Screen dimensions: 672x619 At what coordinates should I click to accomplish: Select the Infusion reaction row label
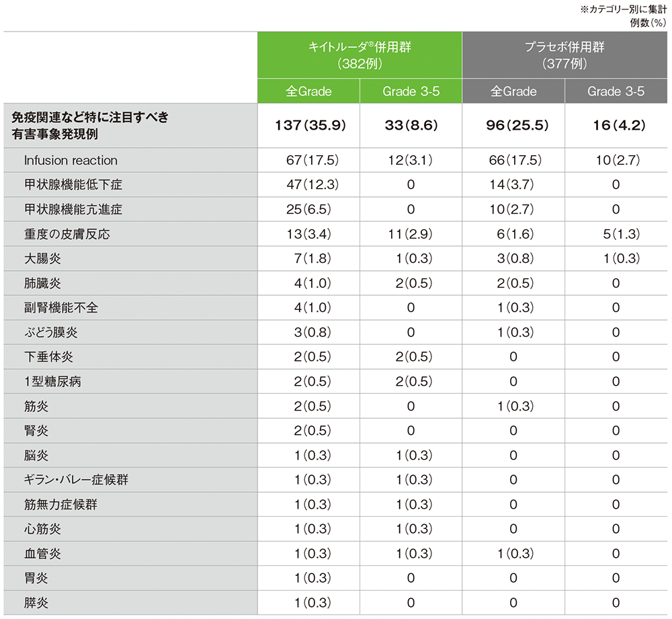tap(71, 161)
